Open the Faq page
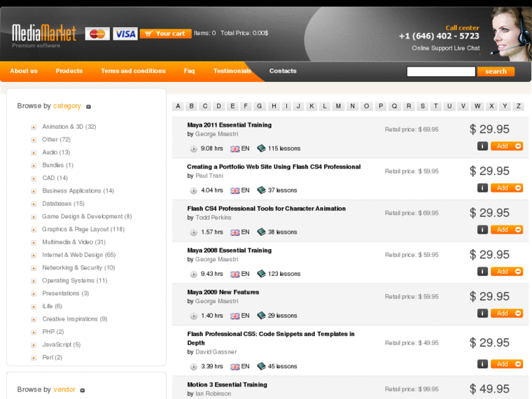Screen dimensions: 532x399 [x=190, y=71]
